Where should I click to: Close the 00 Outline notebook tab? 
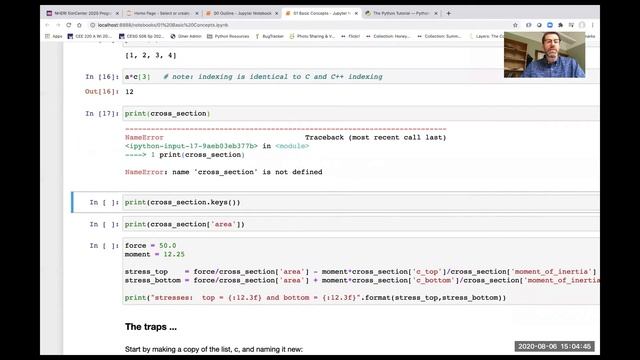tap(276, 13)
